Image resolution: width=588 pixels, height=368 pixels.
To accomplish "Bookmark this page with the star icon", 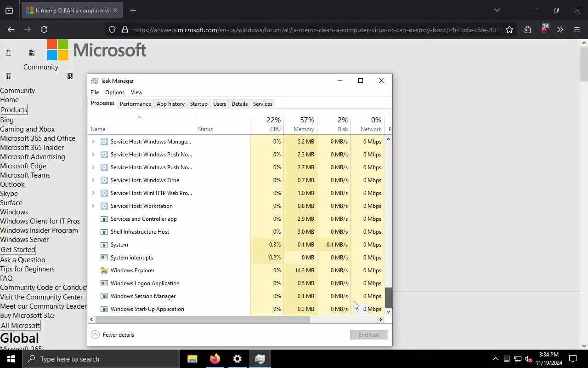I will tap(509, 29).
